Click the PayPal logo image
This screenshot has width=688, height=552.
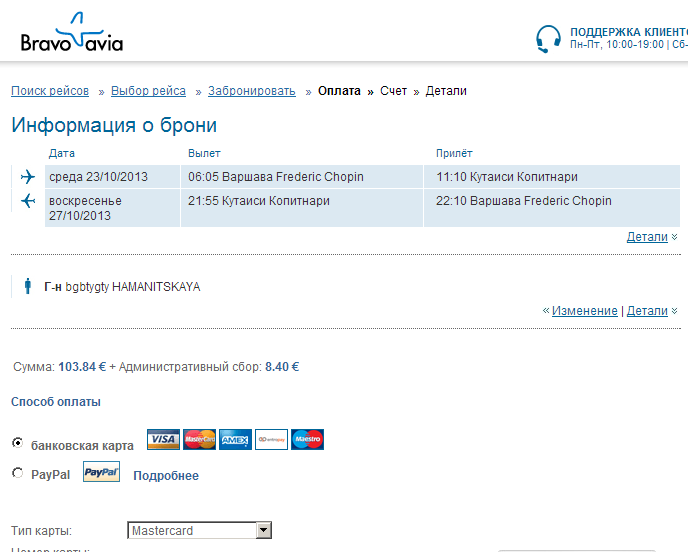tap(101, 472)
